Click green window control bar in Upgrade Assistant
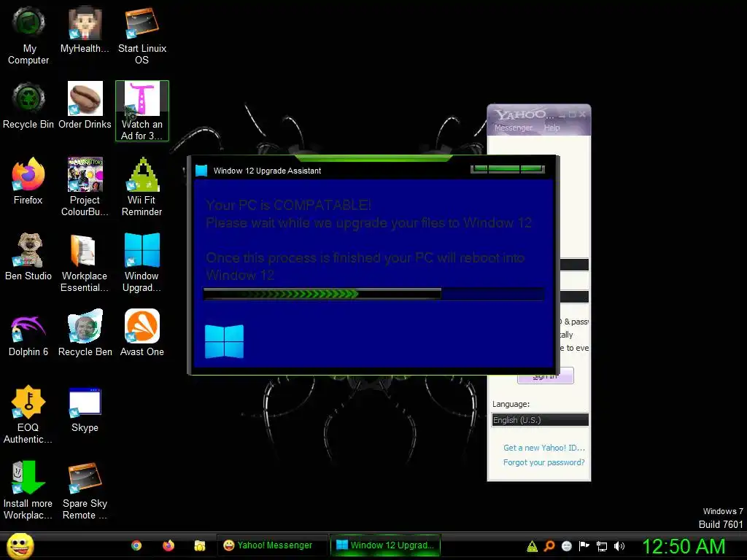 pos(508,169)
